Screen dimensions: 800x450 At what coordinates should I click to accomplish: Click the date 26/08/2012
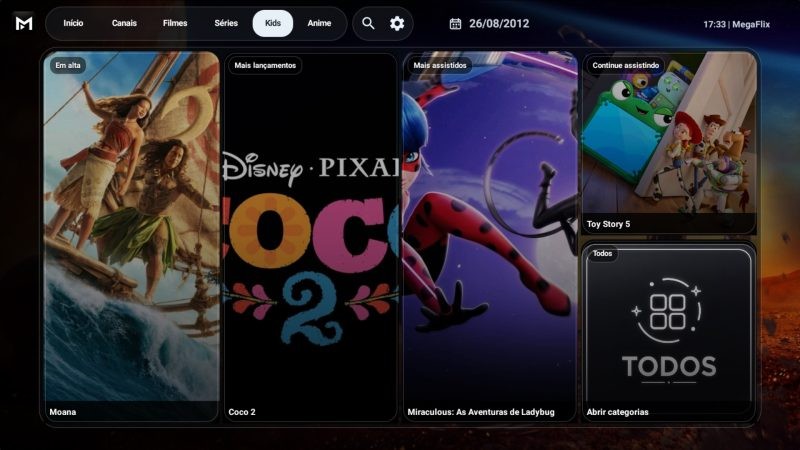pyautogui.click(x=499, y=23)
